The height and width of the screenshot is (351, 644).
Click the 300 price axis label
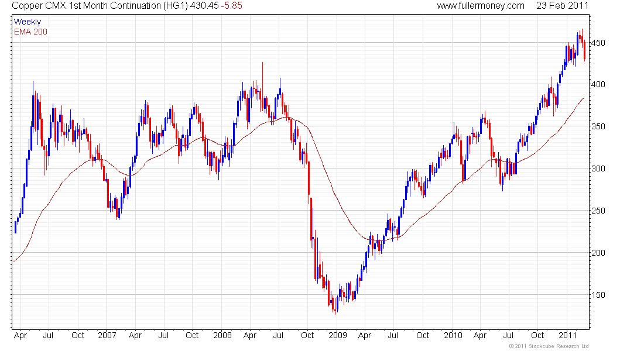tap(598, 168)
